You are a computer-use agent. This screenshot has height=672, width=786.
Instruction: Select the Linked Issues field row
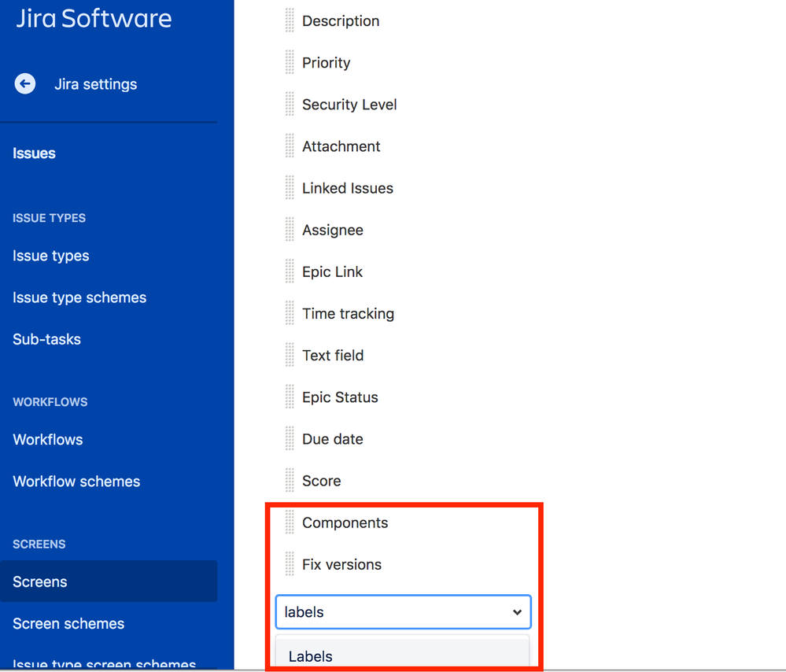point(348,187)
